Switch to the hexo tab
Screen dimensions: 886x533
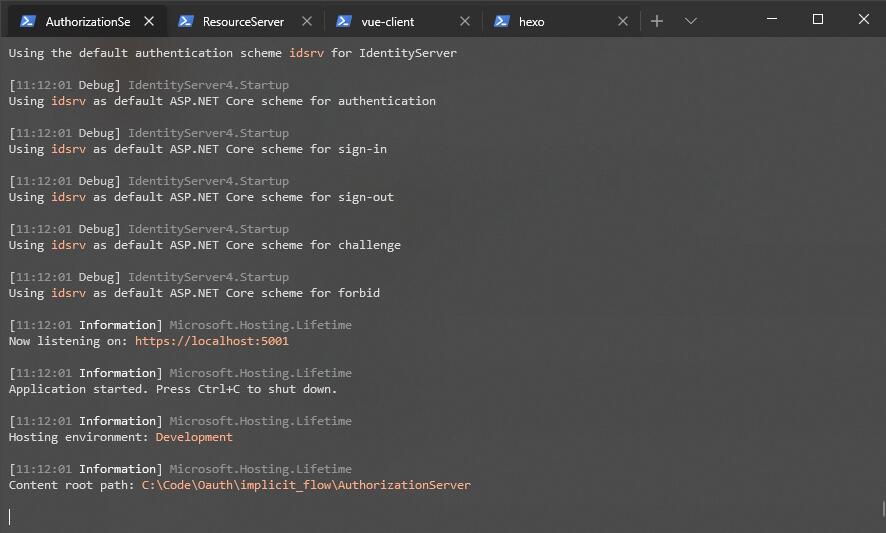tap(561, 21)
